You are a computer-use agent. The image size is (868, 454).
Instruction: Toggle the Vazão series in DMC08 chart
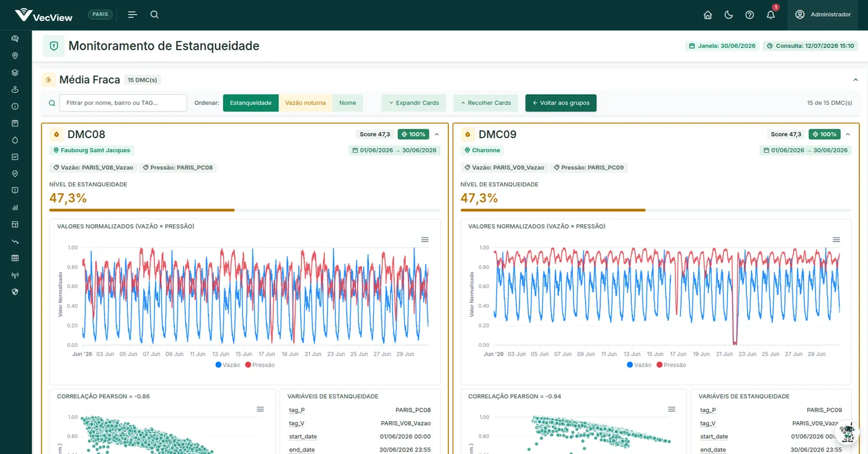228,365
